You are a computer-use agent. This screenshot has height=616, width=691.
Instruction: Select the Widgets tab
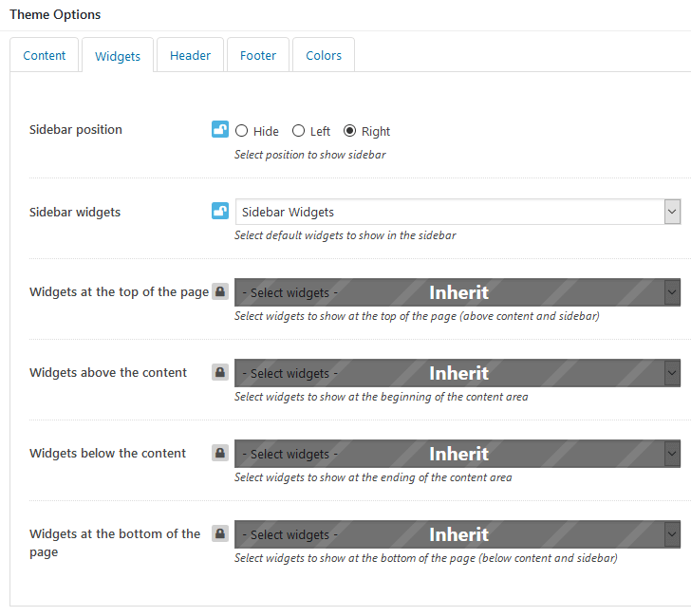click(118, 55)
